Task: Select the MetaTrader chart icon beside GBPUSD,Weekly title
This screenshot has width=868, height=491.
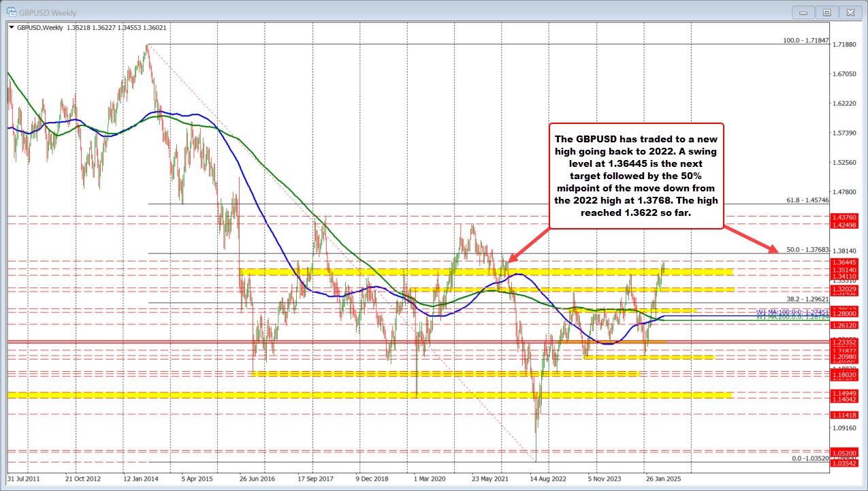Action: pyautogui.click(x=10, y=12)
